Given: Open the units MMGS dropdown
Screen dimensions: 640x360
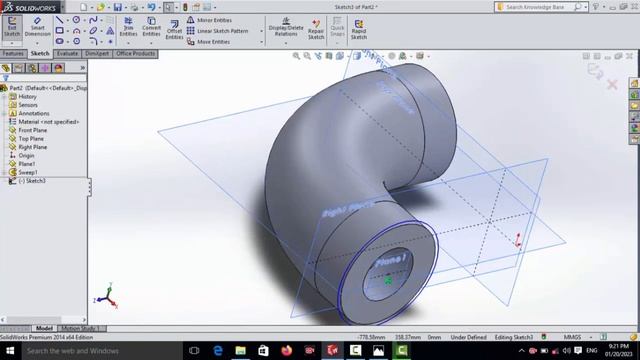Looking at the screenshot, I should coord(591,337).
